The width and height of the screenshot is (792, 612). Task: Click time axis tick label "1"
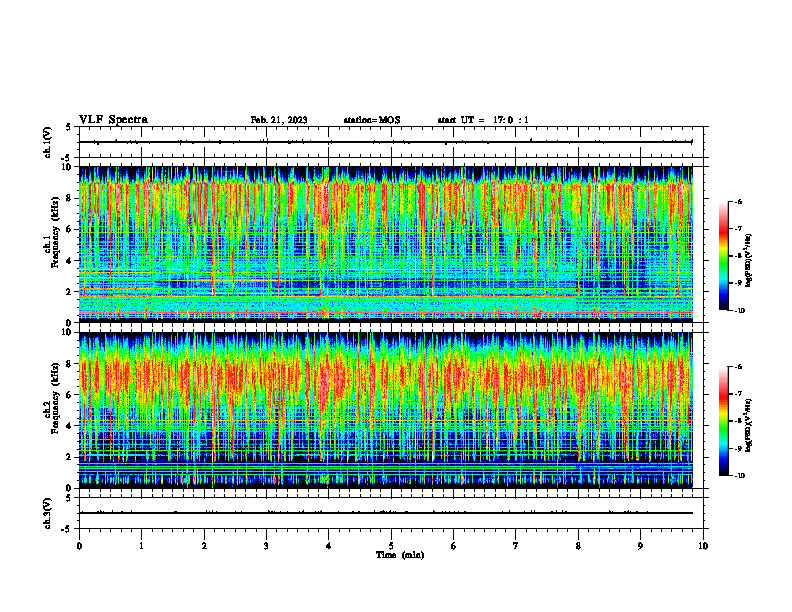pyautogui.click(x=141, y=546)
